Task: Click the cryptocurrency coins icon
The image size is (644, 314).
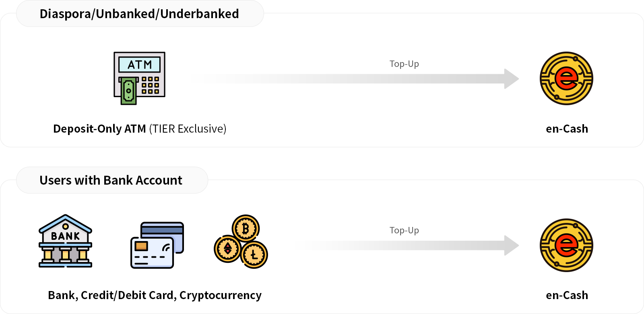Action: click(x=241, y=241)
